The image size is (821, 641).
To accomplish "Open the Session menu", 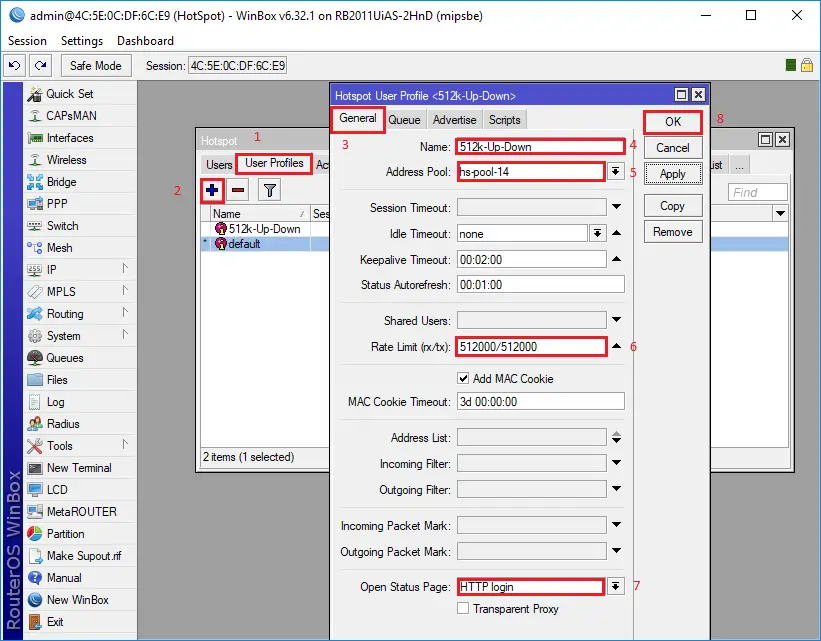I will click(x=27, y=41).
